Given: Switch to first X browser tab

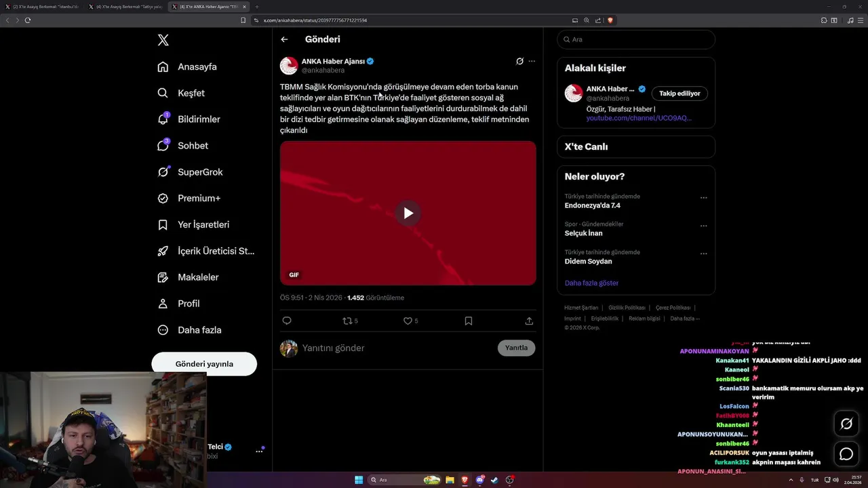Looking at the screenshot, I should pos(42,7).
